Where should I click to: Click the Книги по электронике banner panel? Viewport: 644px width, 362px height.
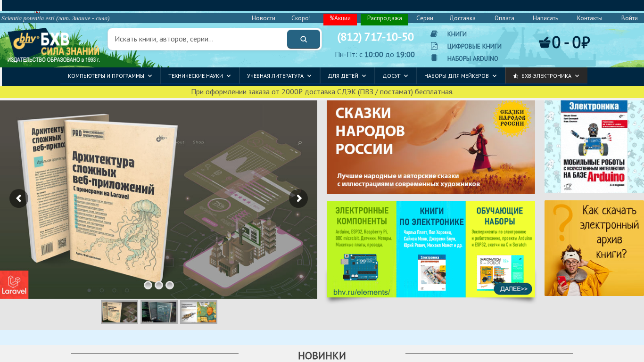point(431,249)
